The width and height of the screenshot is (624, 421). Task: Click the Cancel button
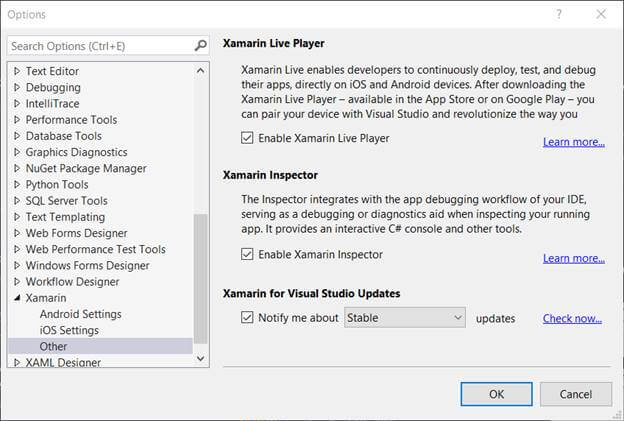click(x=576, y=394)
